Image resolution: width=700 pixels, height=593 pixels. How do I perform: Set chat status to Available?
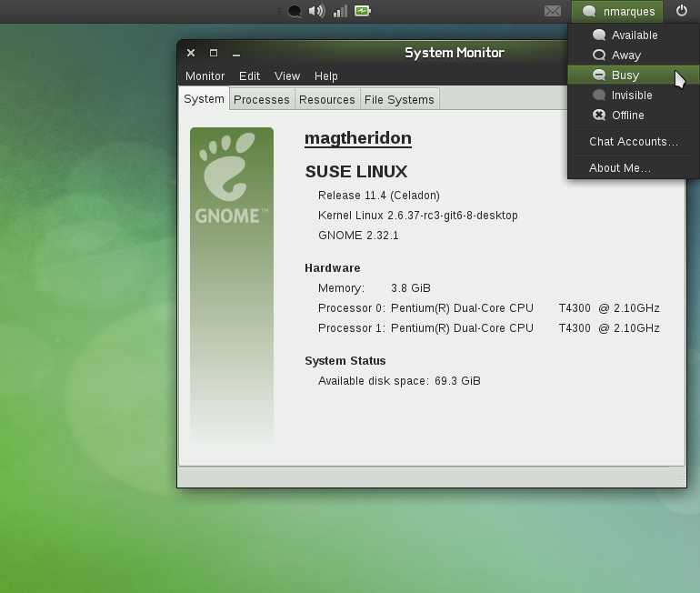633,35
